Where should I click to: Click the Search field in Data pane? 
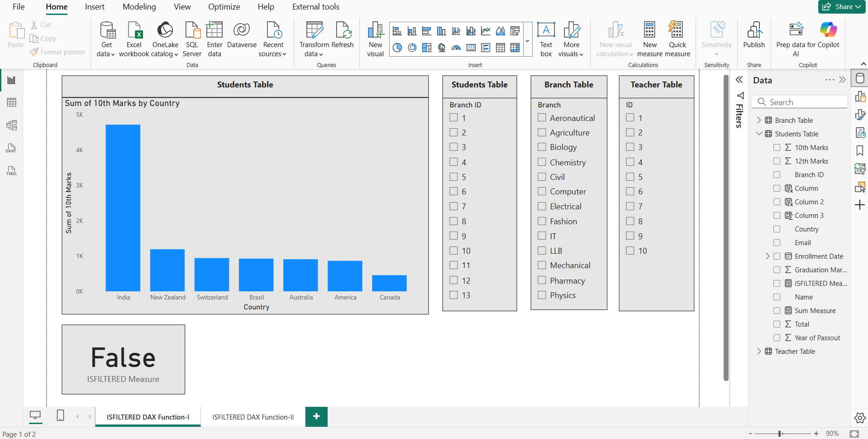click(x=799, y=102)
